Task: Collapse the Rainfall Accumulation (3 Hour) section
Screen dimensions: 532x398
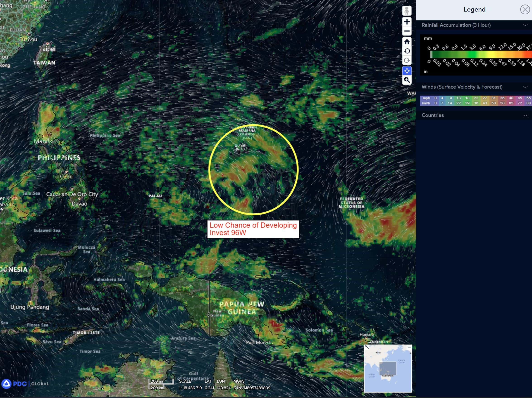Action: (525, 25)
